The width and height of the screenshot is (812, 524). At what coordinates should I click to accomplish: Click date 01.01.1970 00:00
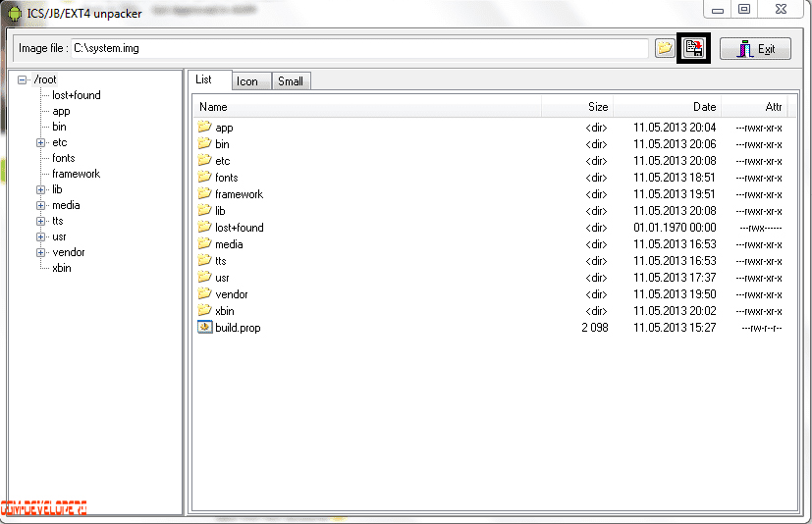tap(675, 228)
